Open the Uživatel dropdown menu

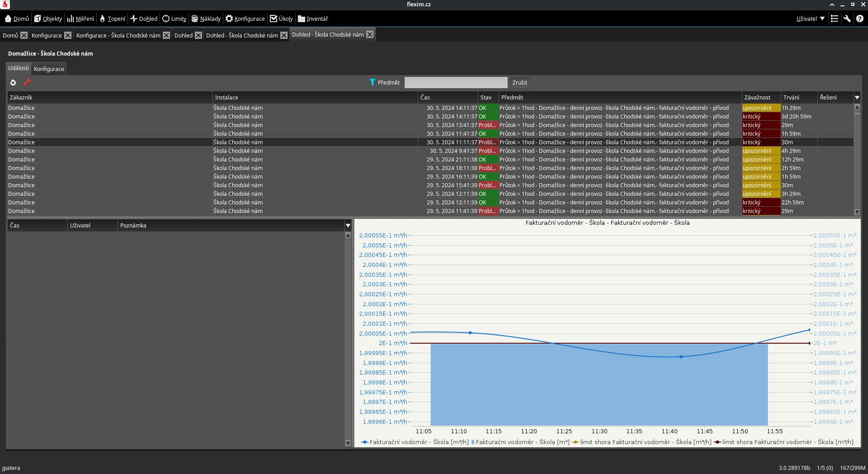(810, 19)
